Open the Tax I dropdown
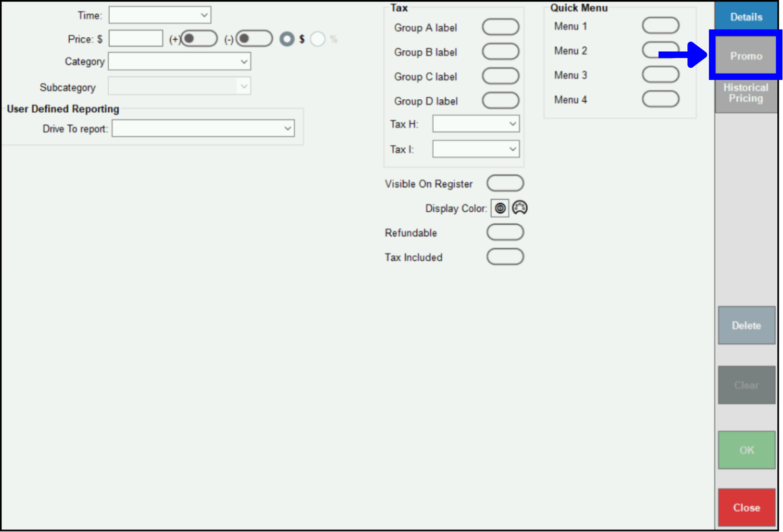783x532 pixels. coord(476,149)
